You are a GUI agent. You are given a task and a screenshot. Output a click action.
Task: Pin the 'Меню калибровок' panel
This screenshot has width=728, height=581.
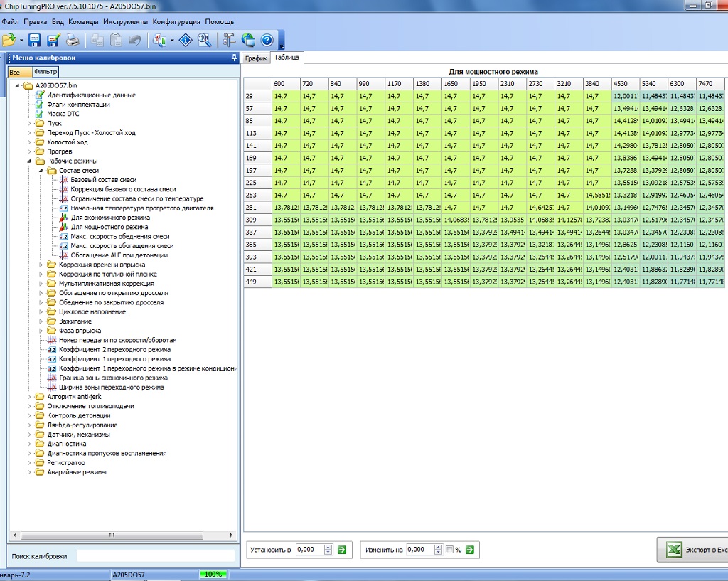click(x=234, y=58)
